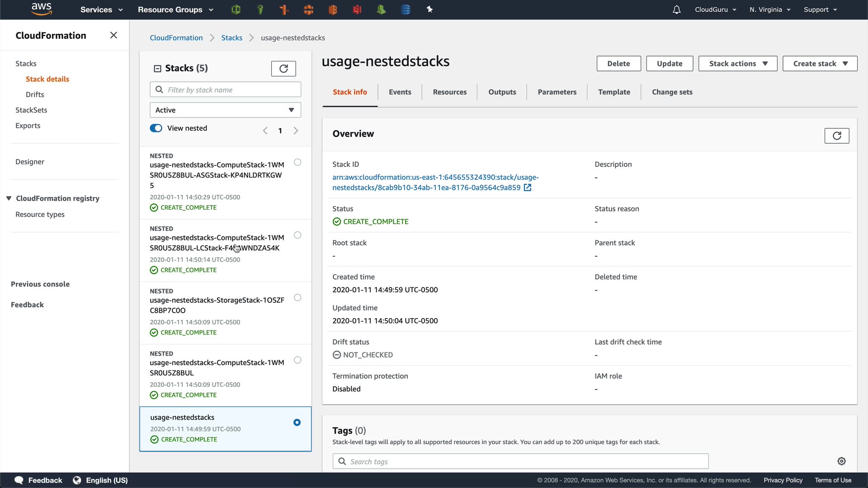Open the Template tab

[613, 92]
